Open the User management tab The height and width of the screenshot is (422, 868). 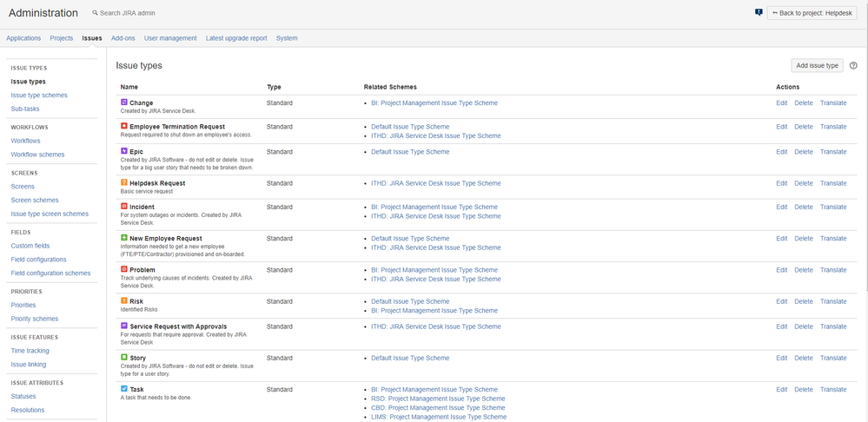click(170, 38)
